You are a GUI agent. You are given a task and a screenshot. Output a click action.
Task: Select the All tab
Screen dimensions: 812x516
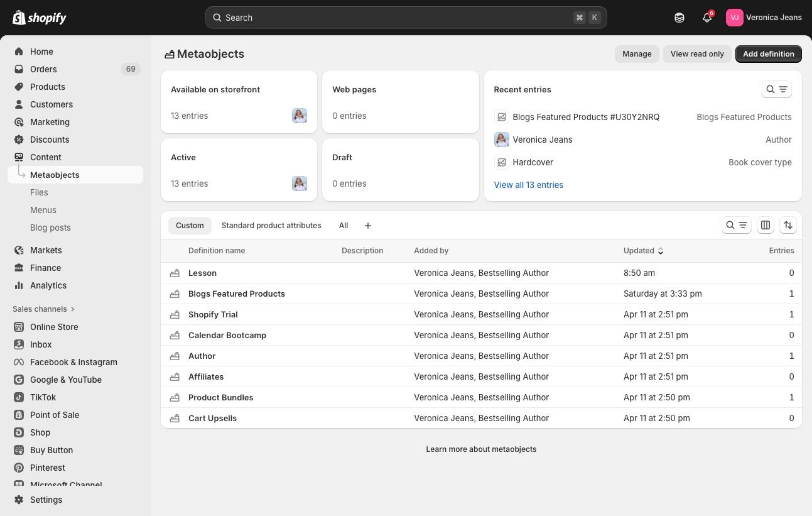coord(344,226)
